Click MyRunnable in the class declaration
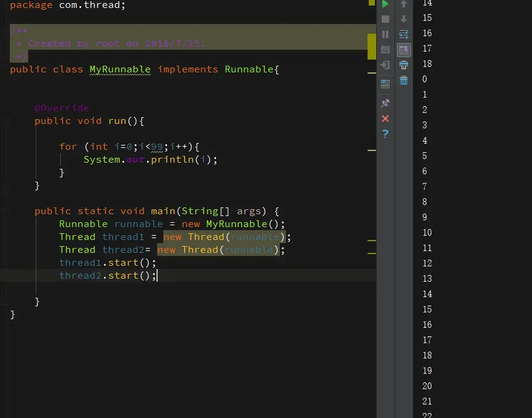 pyautogui.click(x=120, y=69)
